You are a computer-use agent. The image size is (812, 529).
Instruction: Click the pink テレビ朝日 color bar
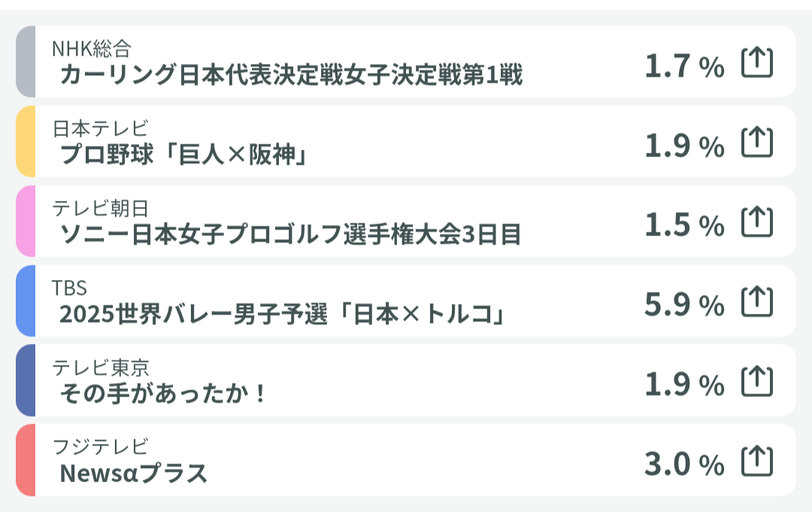[25, 221]
